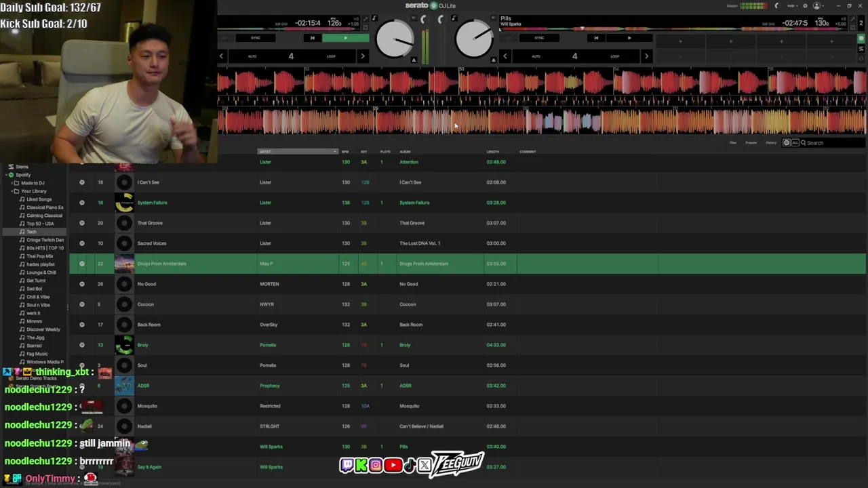Play the right deck track
868x488 pixels.
pyautogui.click(x=629, y=38)
